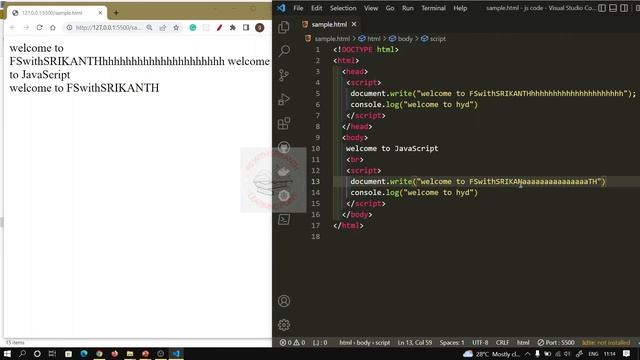Screen dimensions: 640x360
Task: Open weather widget 28°C on taskbar
Action: (x=492, y=353)
